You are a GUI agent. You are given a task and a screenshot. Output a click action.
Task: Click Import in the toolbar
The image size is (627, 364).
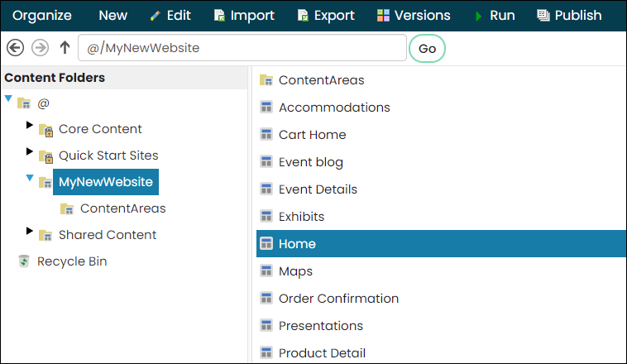(252, 15)
